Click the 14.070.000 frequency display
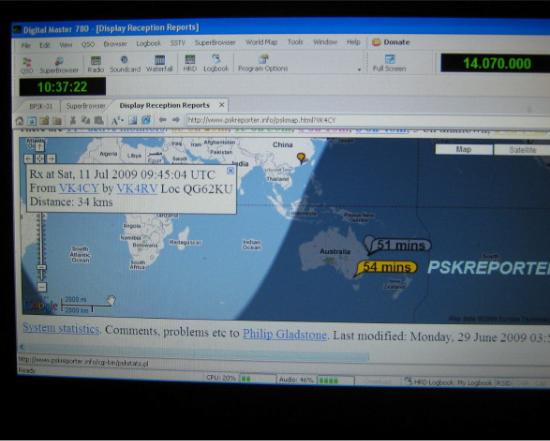Screen dimensions: 550x441 (x=497, y=64)
